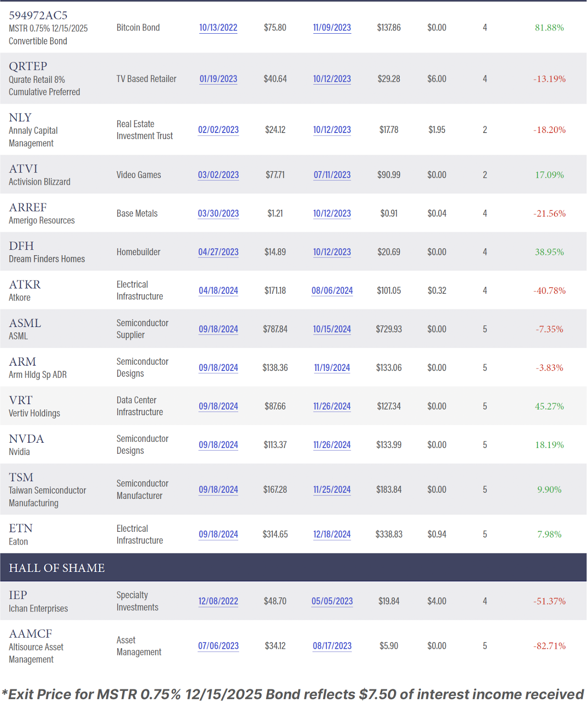This screenshot has width=588, height=709.
Task: Click the NLY ticker symbol
Action: [20, 118]
